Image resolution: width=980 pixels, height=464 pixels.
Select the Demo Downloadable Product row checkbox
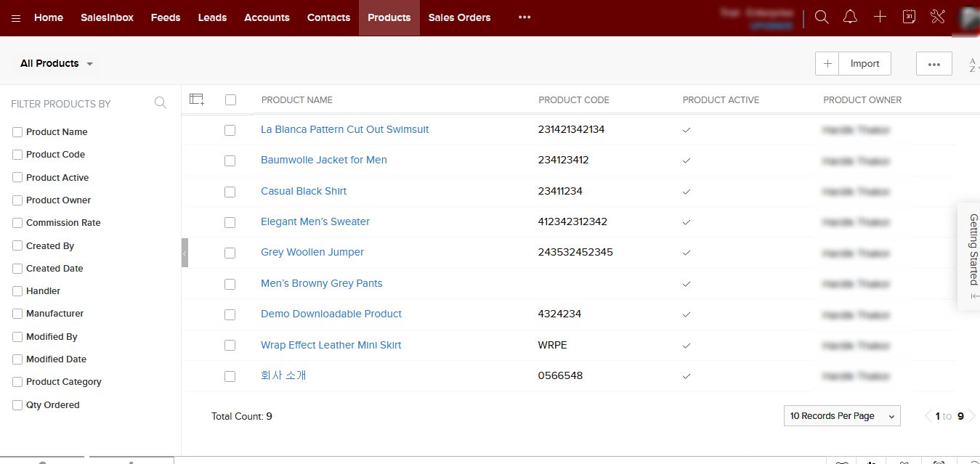pyautogui.click(x=230, y=314)
